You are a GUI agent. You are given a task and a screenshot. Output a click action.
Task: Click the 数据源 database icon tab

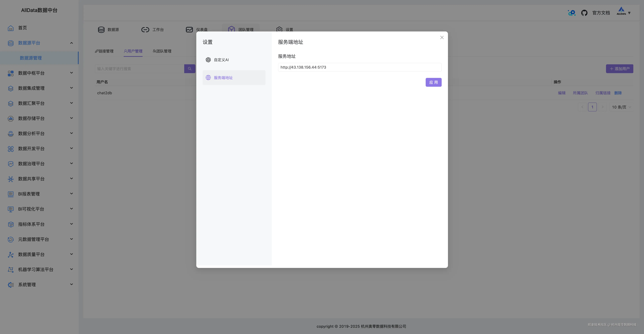101,30
